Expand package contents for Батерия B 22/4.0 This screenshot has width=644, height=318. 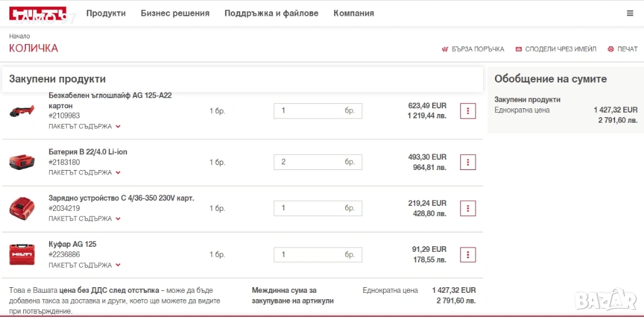[85, 173]
